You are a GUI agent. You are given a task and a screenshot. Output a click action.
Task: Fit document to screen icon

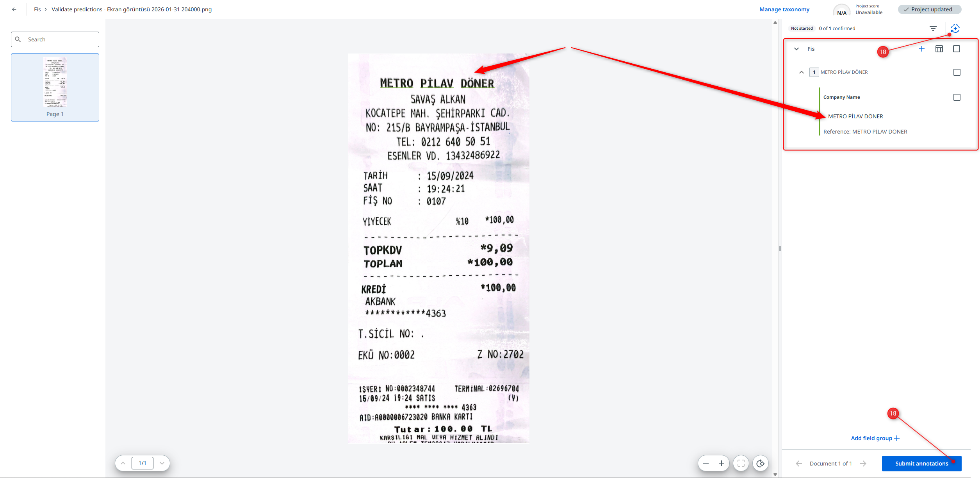click(x=741, y=463)
